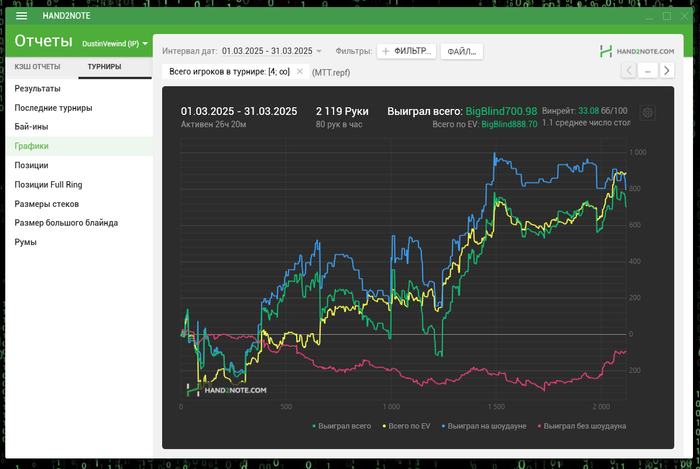Open Последние турниры report
Image resolution: width=700 pixels, height=469 pixels.
coord(79,108)
